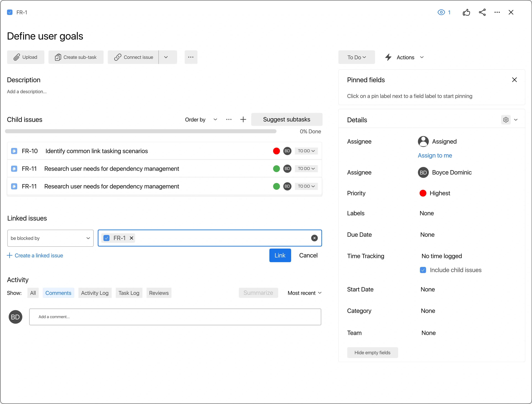Toggle Include child issues checkbox
The height and width of the screenshot is (404, 532).
[423, 270]
